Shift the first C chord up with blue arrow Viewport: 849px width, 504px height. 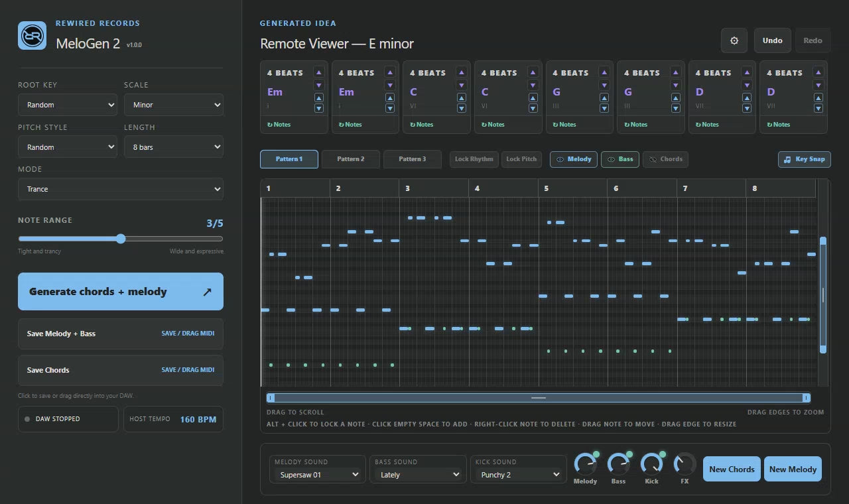coord(462,97)
